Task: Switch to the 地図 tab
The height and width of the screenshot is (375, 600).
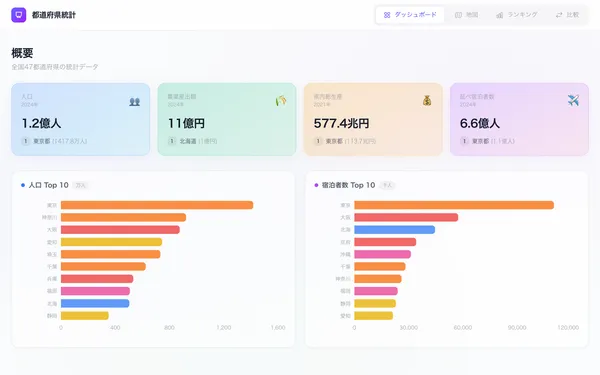Action: [x=466, y=15]
